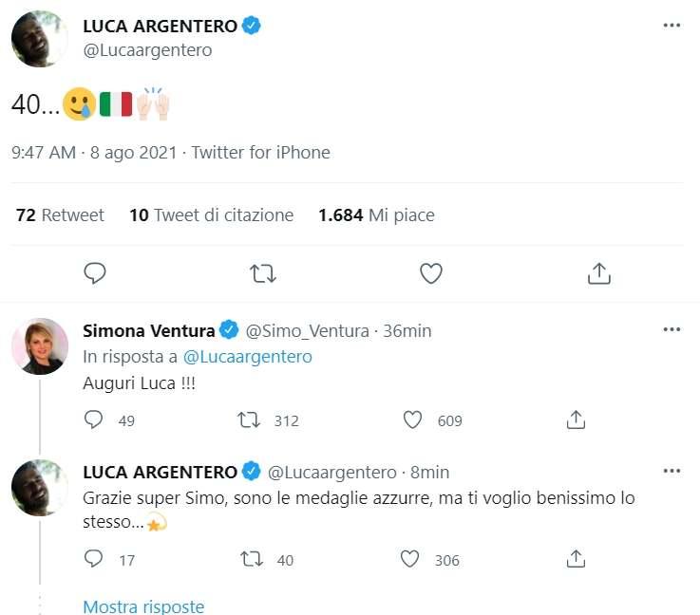
Task: Reply to the main 40... tweet
Action: click(94, 273)
